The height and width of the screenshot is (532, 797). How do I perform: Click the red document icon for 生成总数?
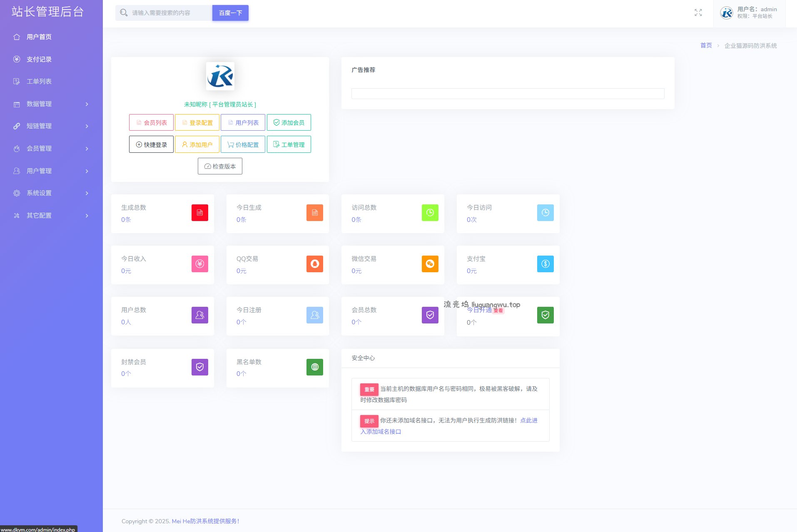pos(199,213)
